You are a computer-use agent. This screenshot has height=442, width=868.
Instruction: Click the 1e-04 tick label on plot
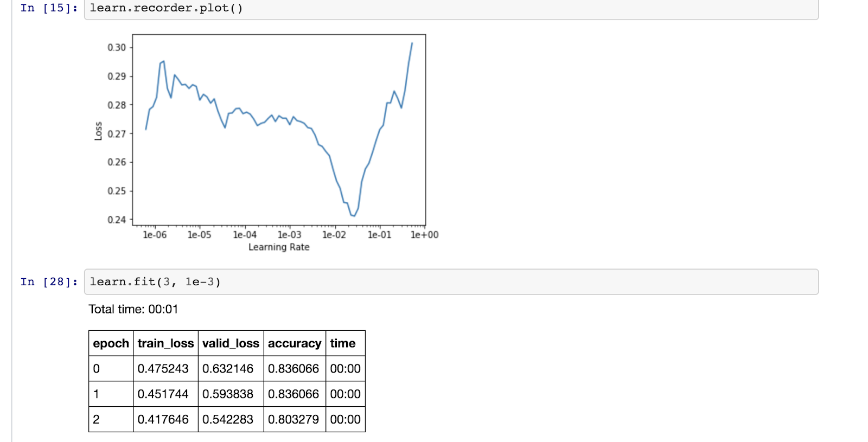(245, 235)
